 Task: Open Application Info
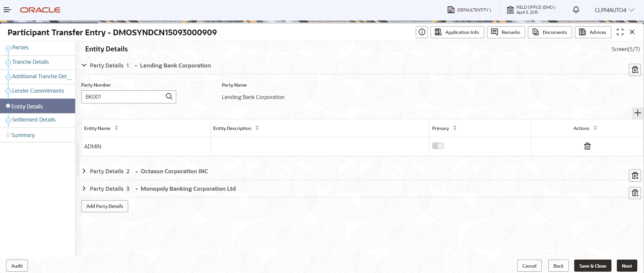coord(457,32)
